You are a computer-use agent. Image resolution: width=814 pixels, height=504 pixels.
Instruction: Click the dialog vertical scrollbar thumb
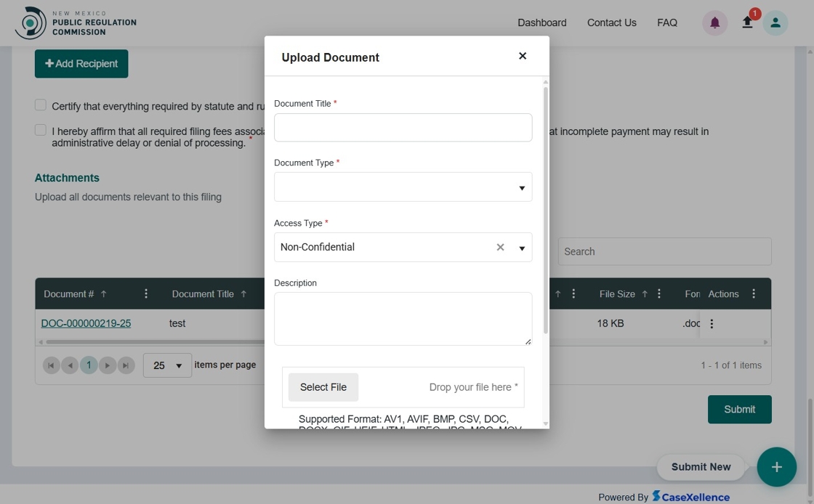[546, 210]
